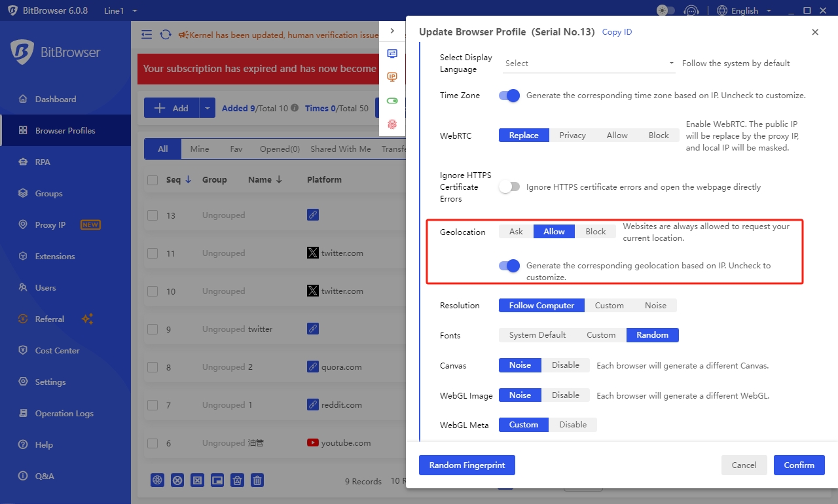838x504 pixels.
Task: Click the link icon beside reddit.com
Action: 313,405
